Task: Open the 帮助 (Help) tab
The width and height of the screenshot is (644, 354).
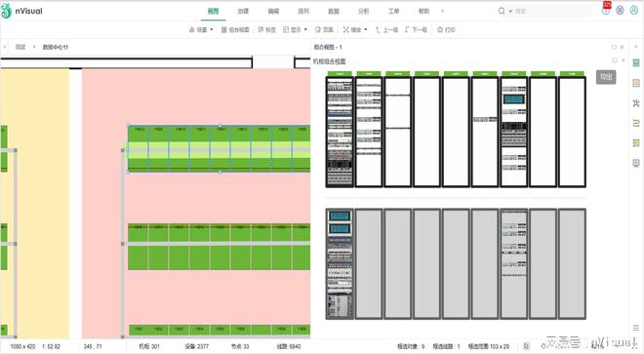Action: pyautogui.click(x=423, y=12)
